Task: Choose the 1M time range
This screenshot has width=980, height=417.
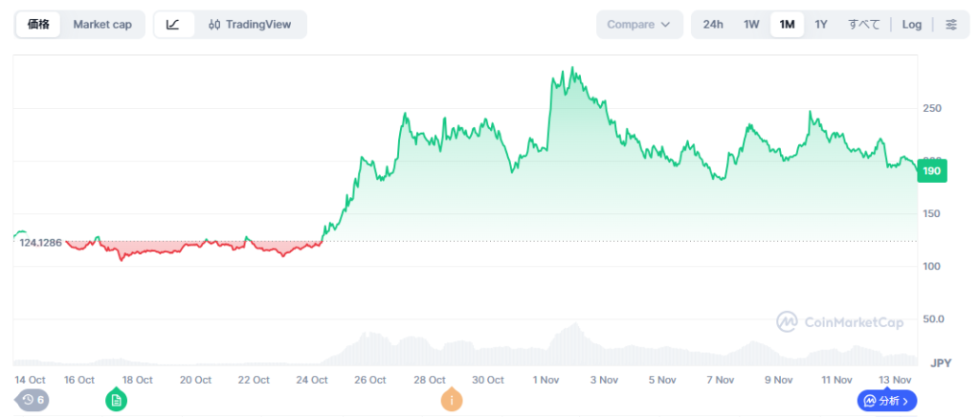Action: point(787,24)
